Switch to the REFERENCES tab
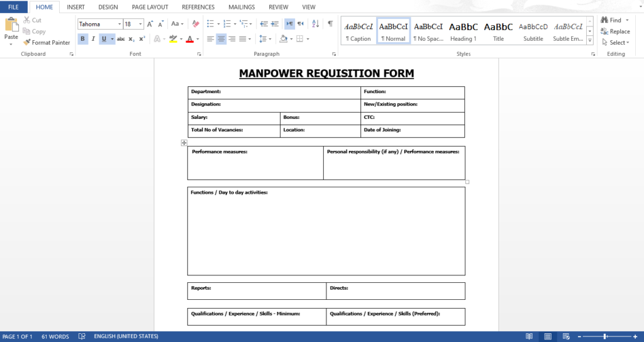644x342 pixels. 198,7
